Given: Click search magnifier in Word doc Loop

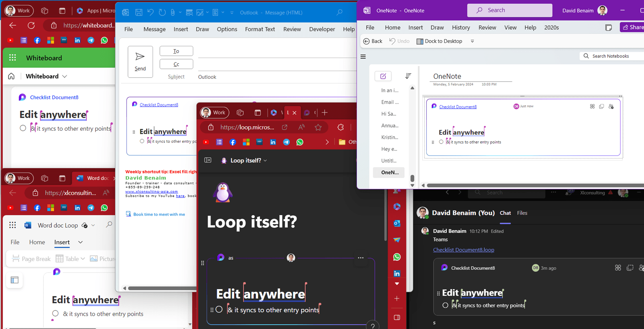Looking at the screenshot, I should coord(109,225).
